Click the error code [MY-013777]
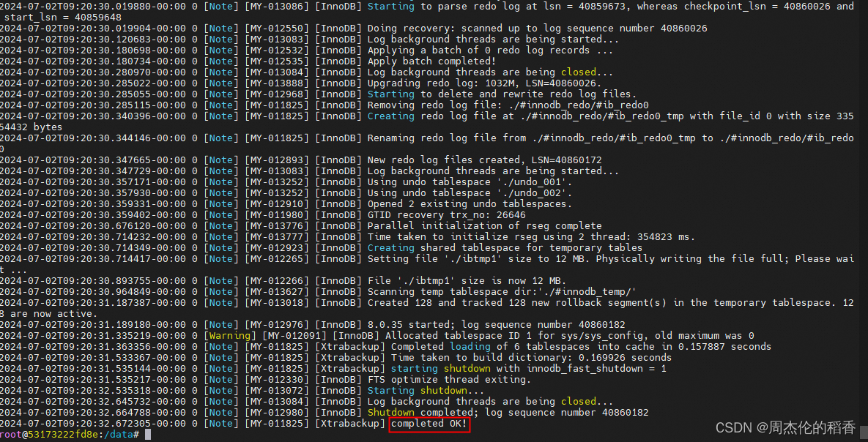The width and height of the screenshot is (868, 442). [x=278, y=237]
